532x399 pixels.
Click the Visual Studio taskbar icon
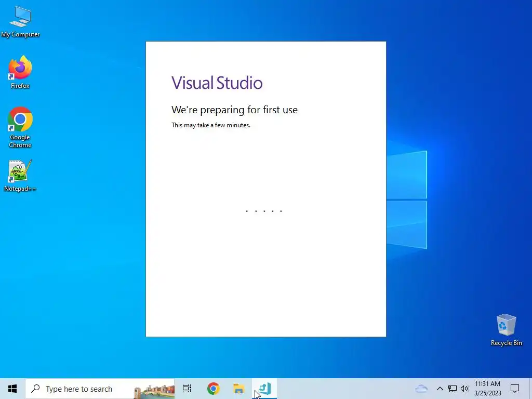click(264, 389)
